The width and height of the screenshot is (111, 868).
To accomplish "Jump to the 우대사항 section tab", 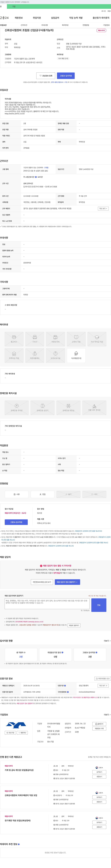I will (45, 25).
